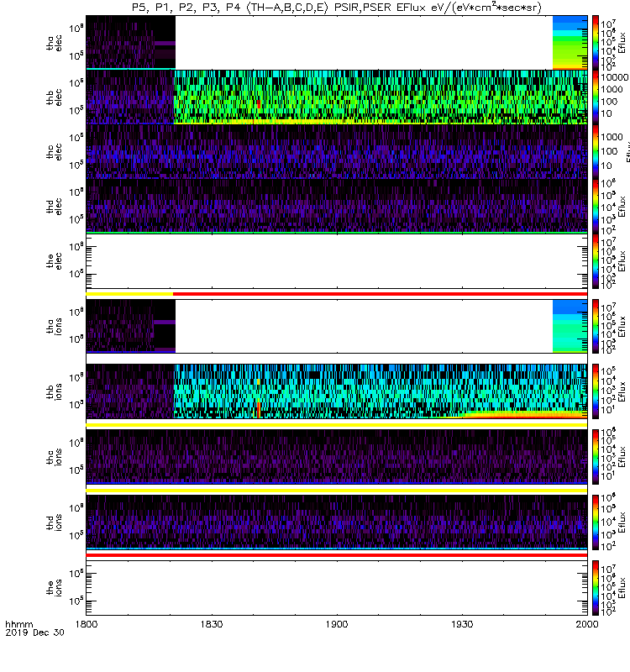Select the "thc elec" panel label
Image resolution: width=630 pixels, height=672 pixels.
[x=54, y=152]
